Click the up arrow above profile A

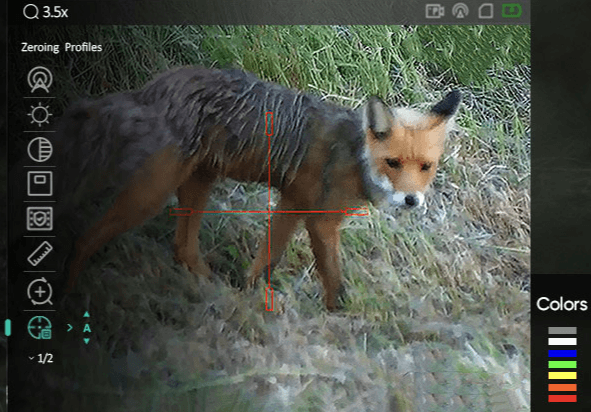pos(87,314)
